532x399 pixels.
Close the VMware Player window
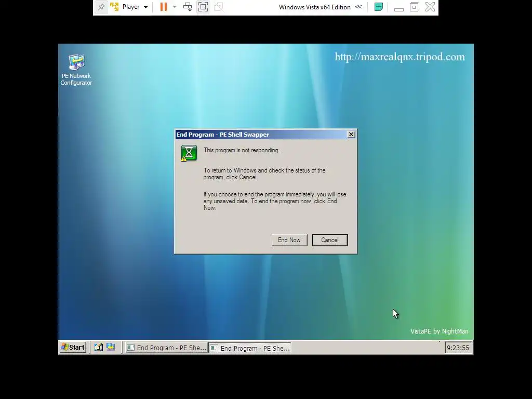click(x=430, y=7)
